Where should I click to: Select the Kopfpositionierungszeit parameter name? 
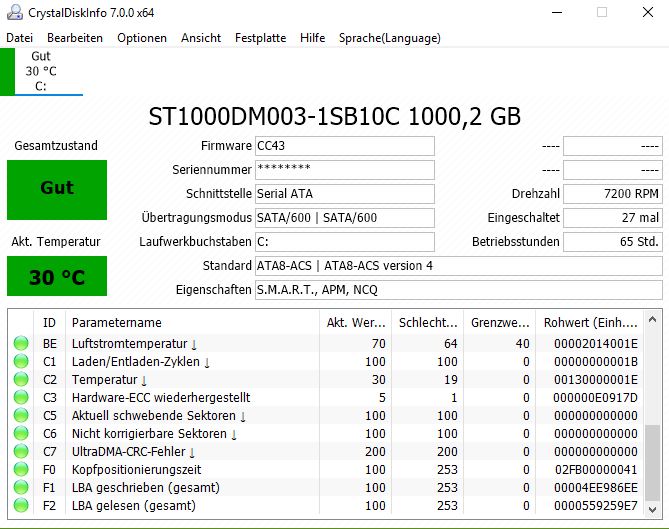pyautogui.click(x=137, y=470)
